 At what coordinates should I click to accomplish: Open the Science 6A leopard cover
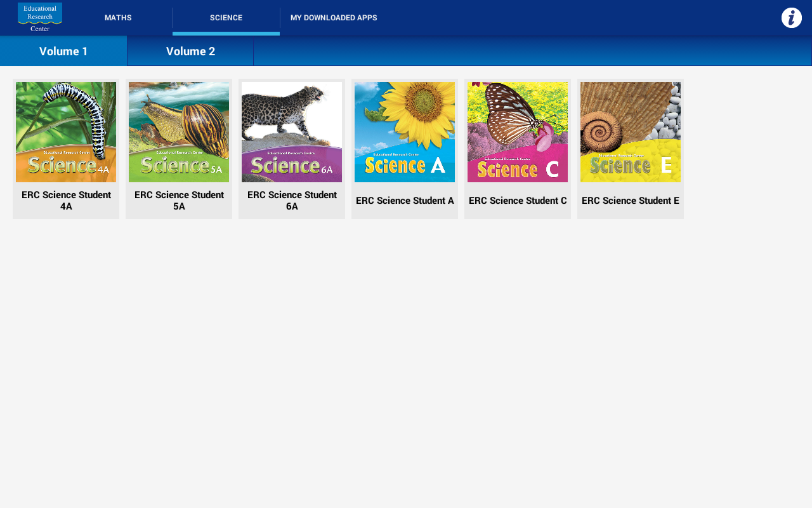pos(292,132)
